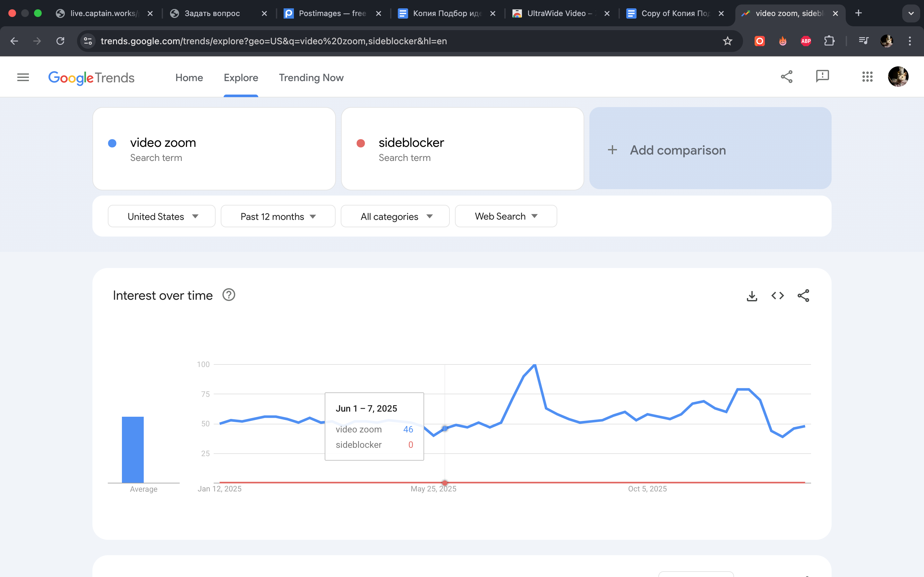Share the Interest over time chart
Image resolution: width=924 pixels, height=577 pixels.
(x=803, y=296)
